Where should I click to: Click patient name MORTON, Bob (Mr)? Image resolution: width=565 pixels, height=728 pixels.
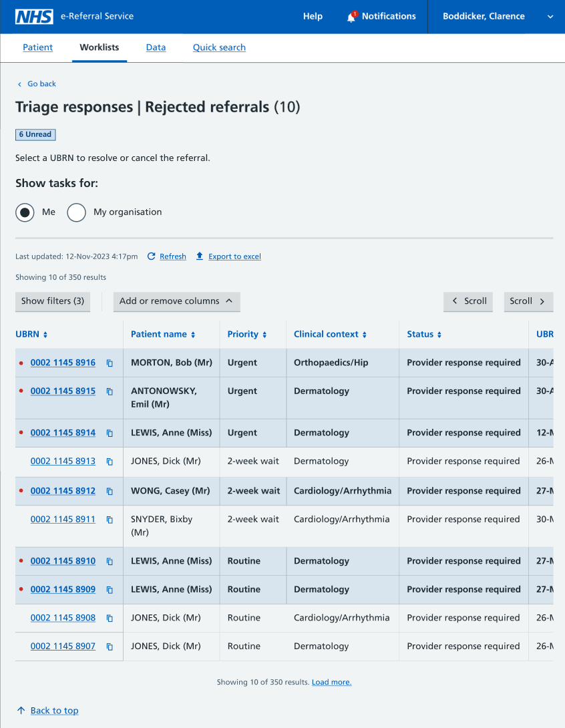(172, 363)
